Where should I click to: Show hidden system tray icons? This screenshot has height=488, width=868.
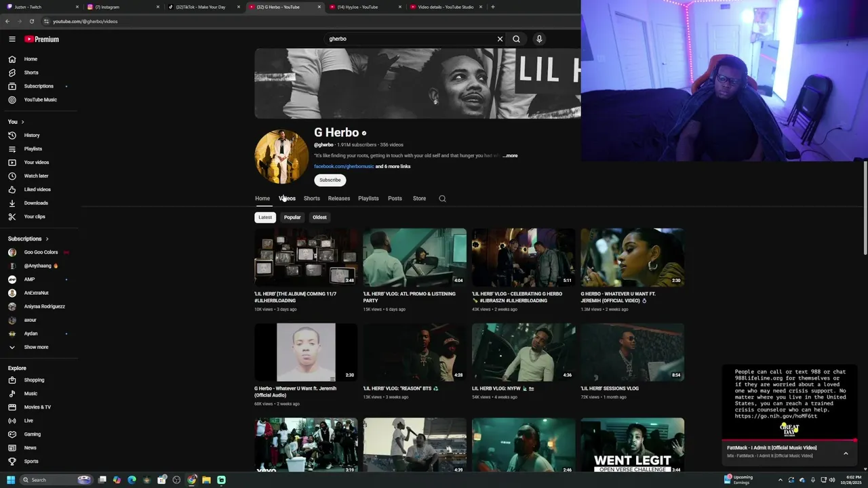click(780, 480)
